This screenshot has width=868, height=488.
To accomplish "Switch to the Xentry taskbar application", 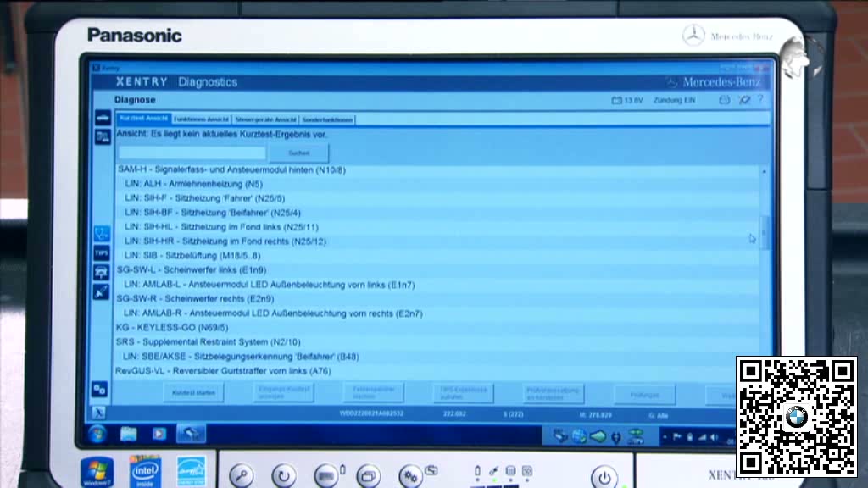I will coord(191,435).
